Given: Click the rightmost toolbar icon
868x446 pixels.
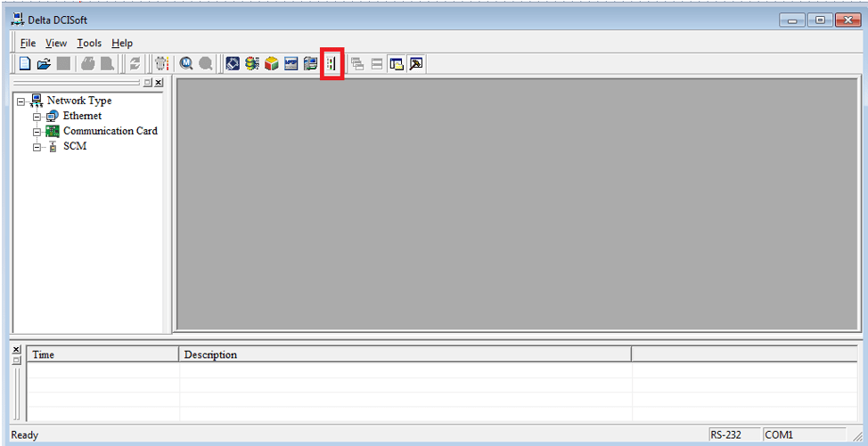Looking at the screenshot, I should [416, 63].
